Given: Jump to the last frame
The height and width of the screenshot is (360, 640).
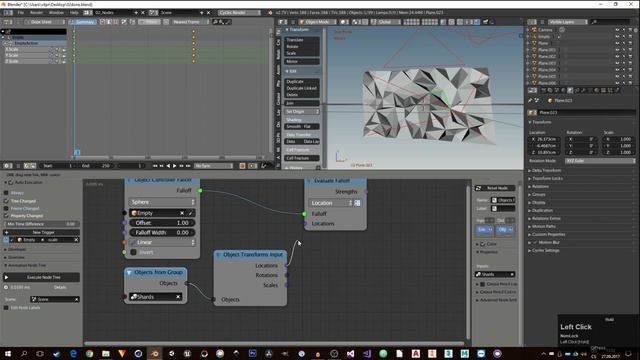Looking at the screenshot, I should coord(188,166).
